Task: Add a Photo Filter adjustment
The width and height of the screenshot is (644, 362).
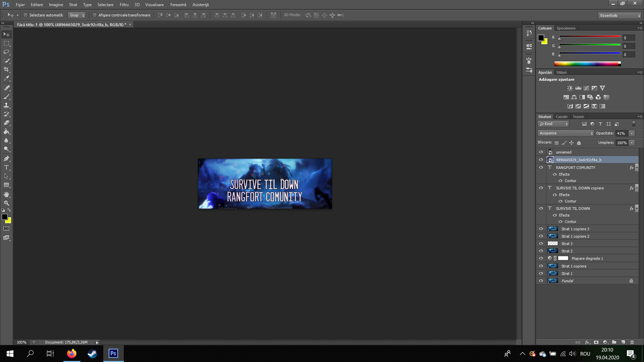Action: coord(590,97)
